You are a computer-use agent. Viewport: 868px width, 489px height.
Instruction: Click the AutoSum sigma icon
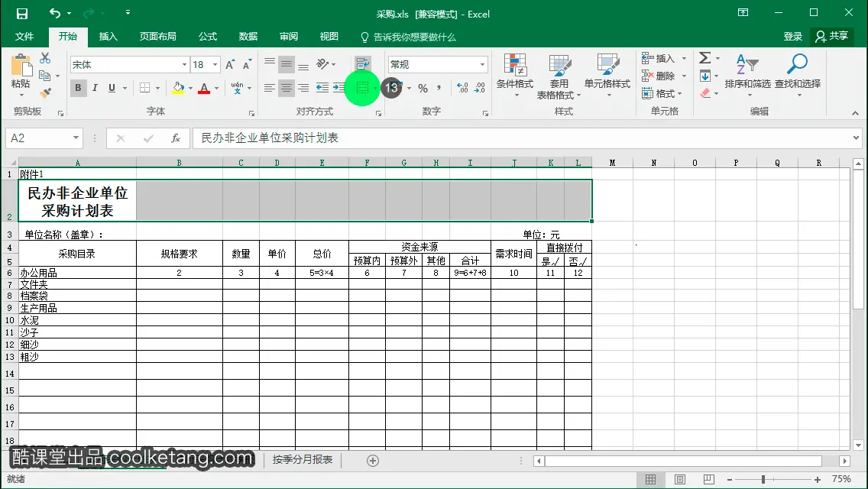[x=704, y=57]
